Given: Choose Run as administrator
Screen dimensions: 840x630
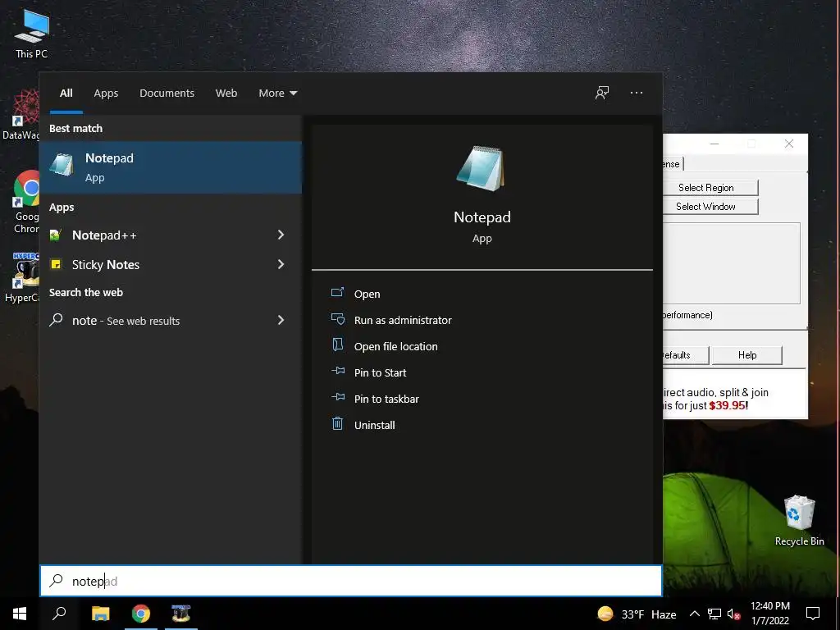Looking at the screenshot, I should [403, 320].
